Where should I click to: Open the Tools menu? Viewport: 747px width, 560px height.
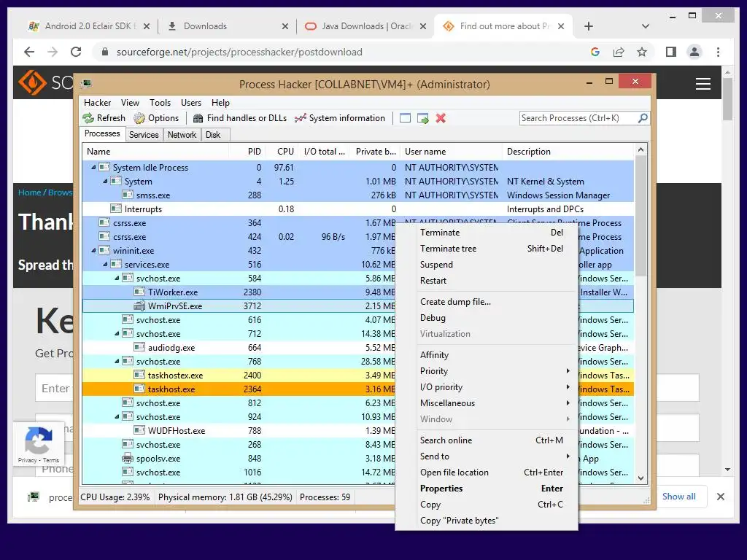[x=160, y=102]
